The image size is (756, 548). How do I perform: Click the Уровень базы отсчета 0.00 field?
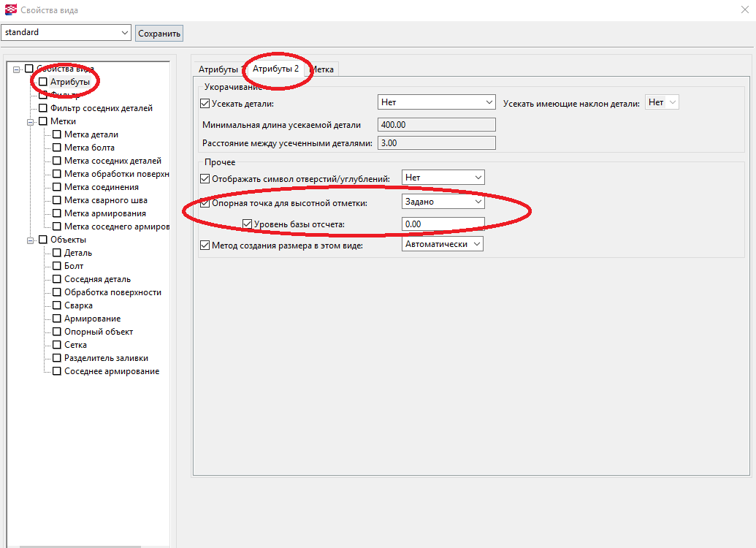coord(443,224)
